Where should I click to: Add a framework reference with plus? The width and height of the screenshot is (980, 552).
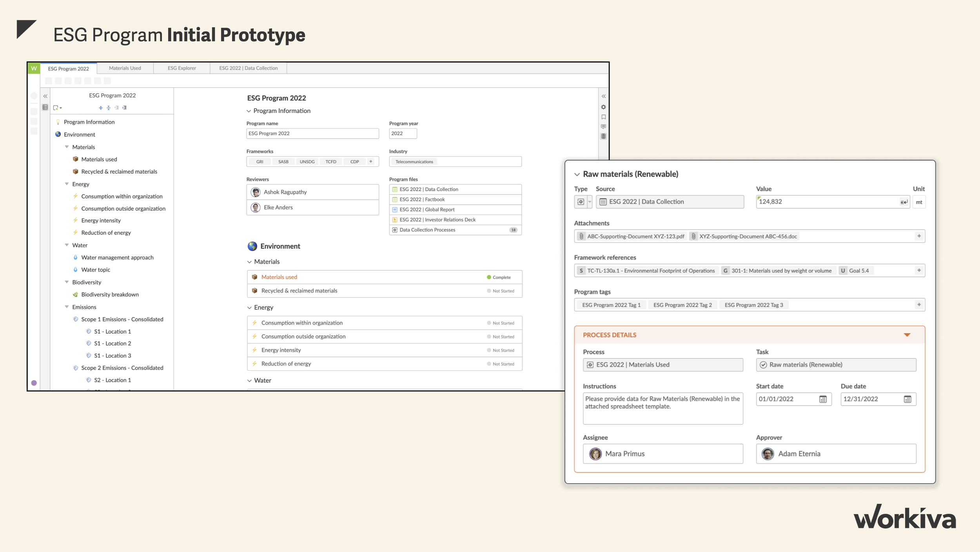[919, 270]
